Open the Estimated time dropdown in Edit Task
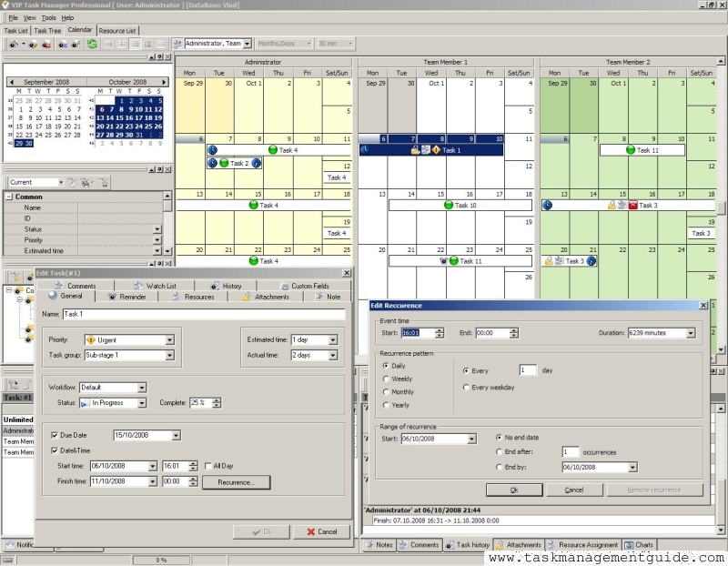Screen dimensions: 728x566 click(333, 340)
